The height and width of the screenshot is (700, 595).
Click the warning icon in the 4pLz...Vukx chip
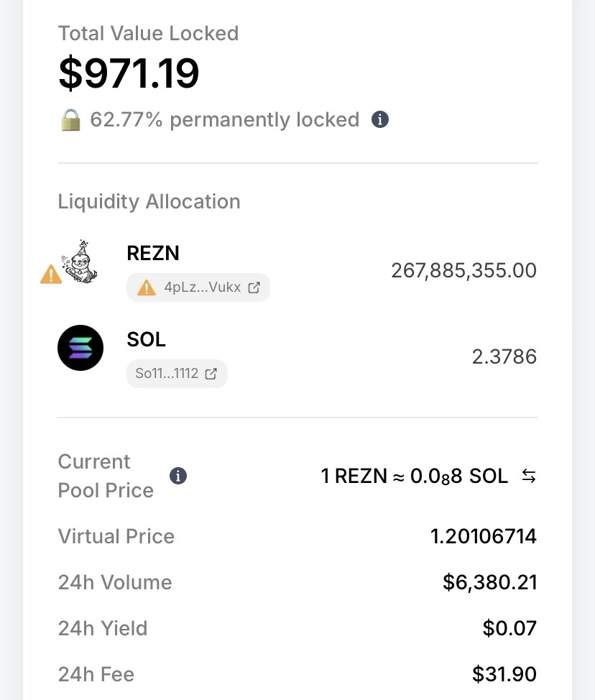(146, 287)
